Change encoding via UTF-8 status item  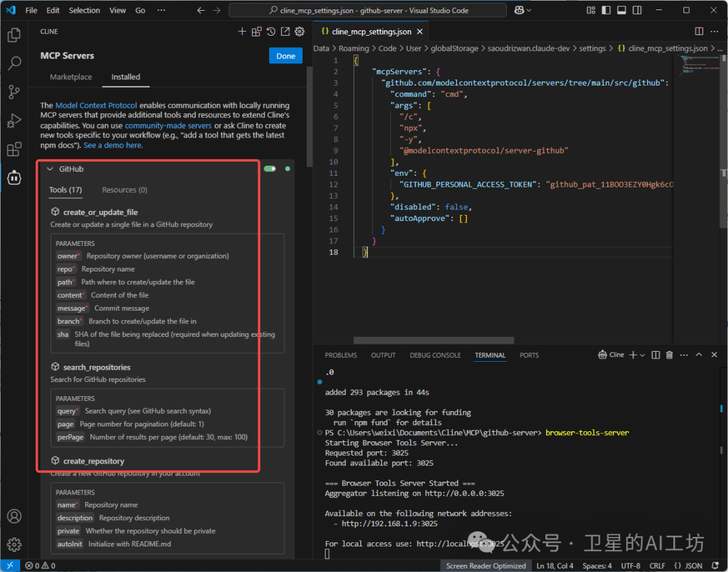630,565
